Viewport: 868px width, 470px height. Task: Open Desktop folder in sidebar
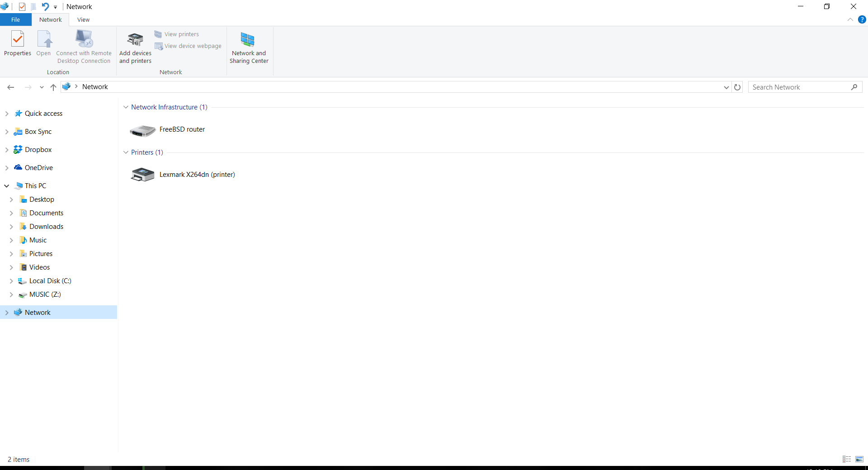point(42,199)
